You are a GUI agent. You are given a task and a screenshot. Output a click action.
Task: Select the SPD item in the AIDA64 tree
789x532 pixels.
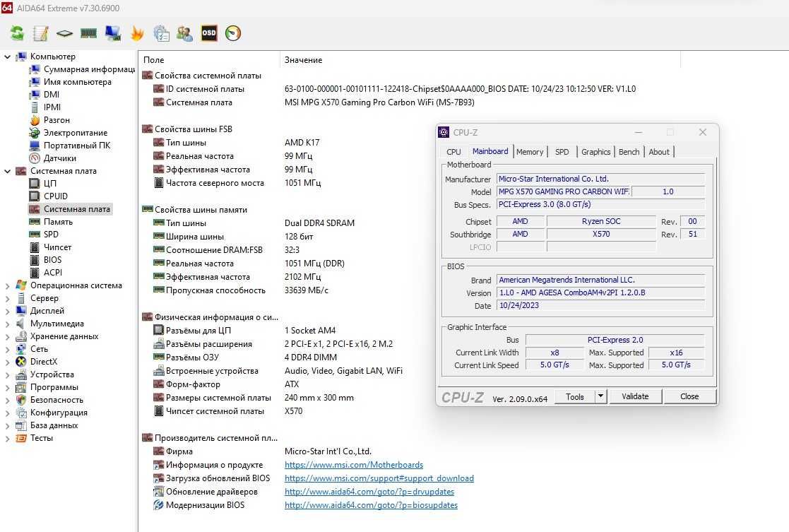(44, 235)
